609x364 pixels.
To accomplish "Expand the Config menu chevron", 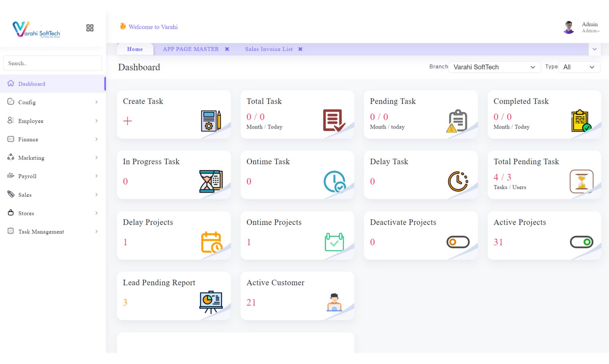I will coord(96,102).
